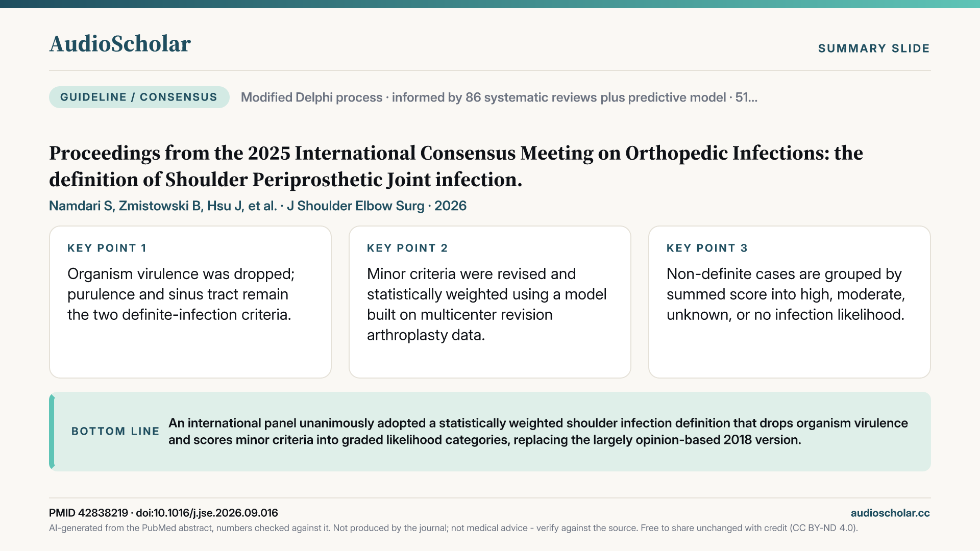The width and height of the screenshot is (980, 551).
Task: Click the KEY POINT 2 label
Action: coord(407,248)
